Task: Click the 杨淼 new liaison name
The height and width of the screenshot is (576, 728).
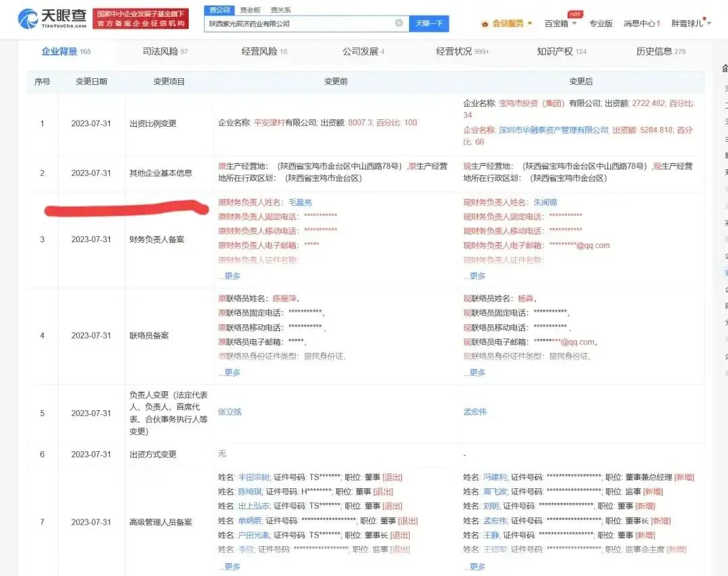Action: click(x=526, y=298)
